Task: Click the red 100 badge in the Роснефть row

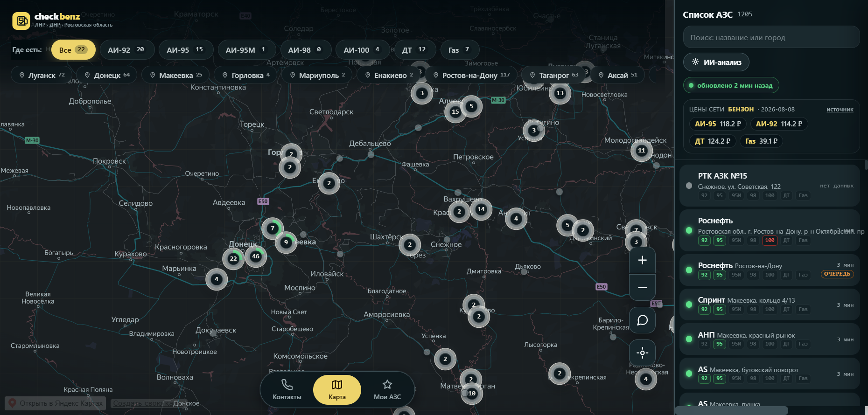Action: [x=770, y=241]
